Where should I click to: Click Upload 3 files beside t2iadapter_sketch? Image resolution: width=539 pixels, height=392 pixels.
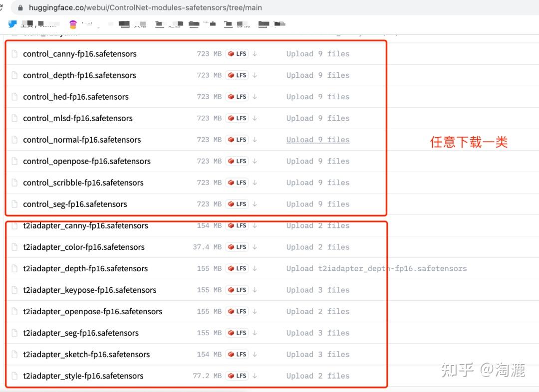pyautogui.click(x=317, y=354)
